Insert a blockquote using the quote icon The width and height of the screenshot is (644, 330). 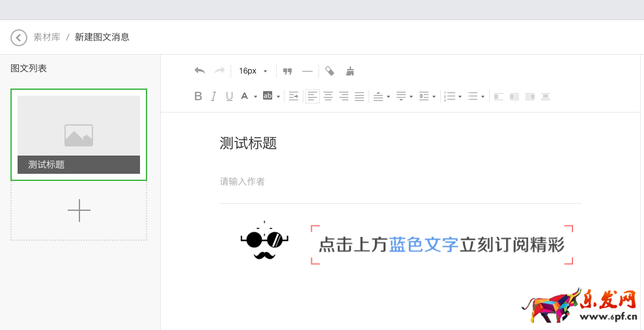[287, 71]
